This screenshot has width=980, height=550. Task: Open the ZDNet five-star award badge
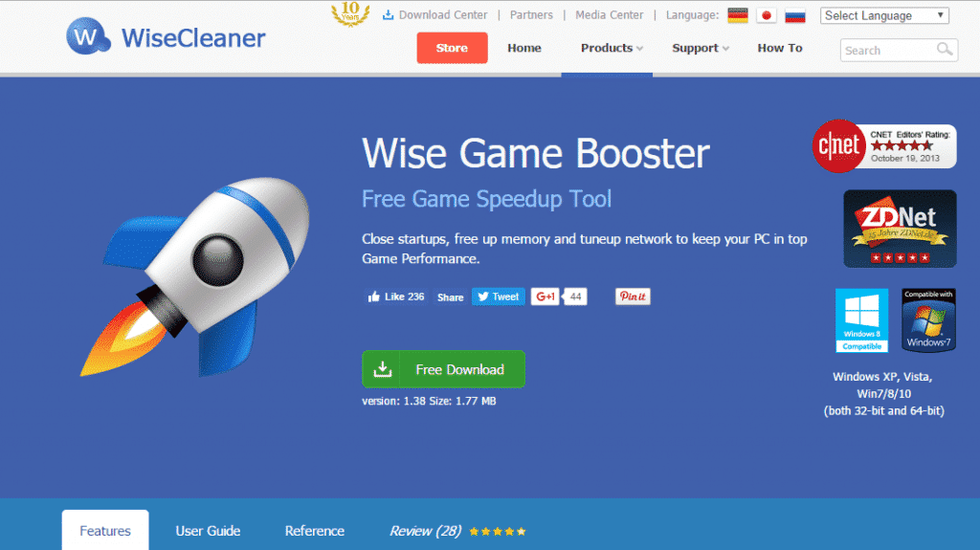(x=900, y=229)
